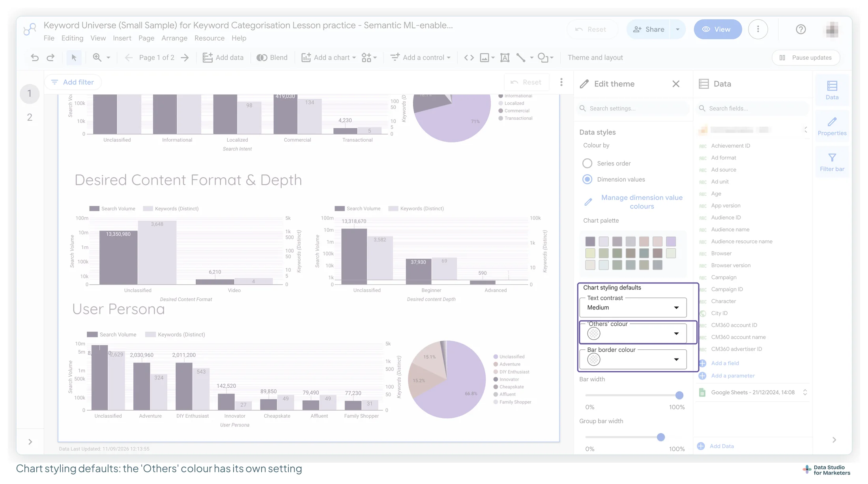The image size is (868, 484).
Task: Click the Pause updates button
Action: coord(806,58)
